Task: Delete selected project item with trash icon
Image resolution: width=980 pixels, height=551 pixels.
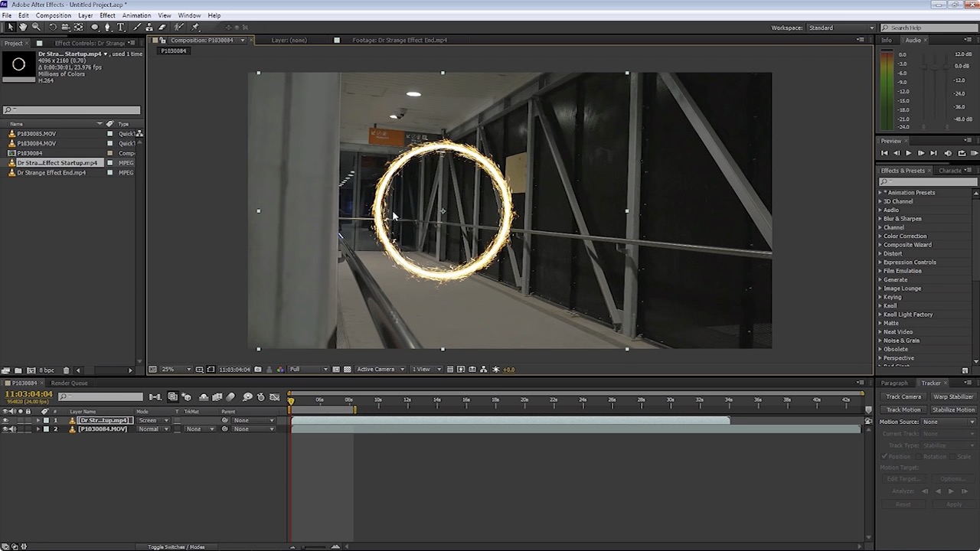Action: (x=66, y=370)
